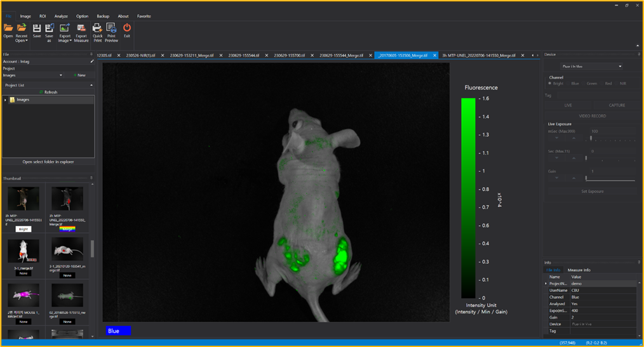Open the magenta mouse thumbnail
The image size is (644, 347).
point(23,295)
